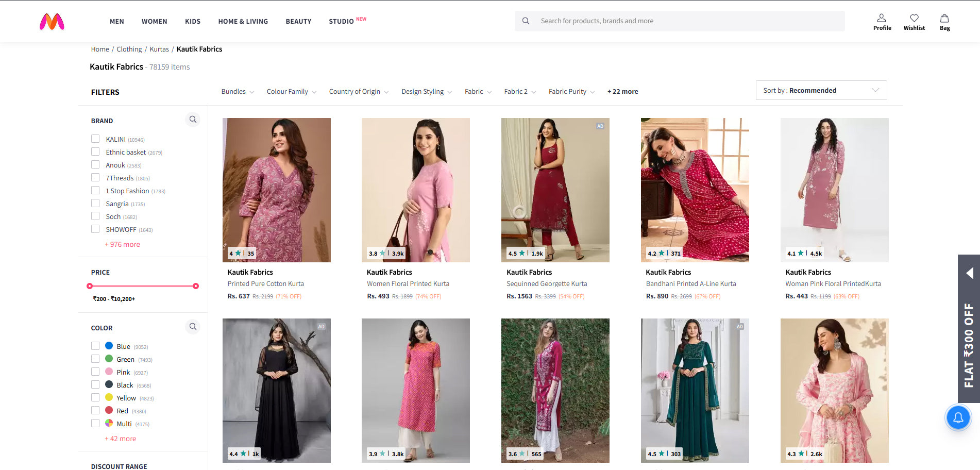The height and width of the screenshot is (470, 980).
Task: Expand the FLAT ₹300 OFF side arrow
Action: 969,273
